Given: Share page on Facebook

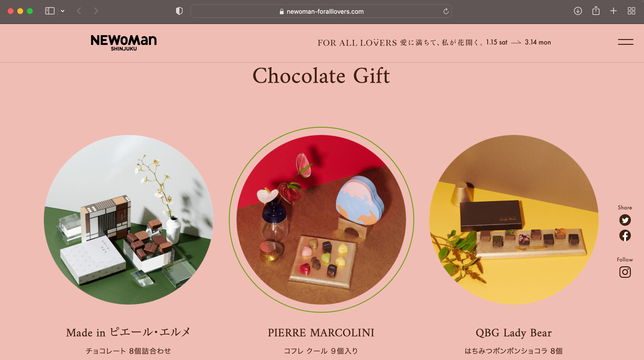Looking at the screenshot, I should tap(625, 236).
